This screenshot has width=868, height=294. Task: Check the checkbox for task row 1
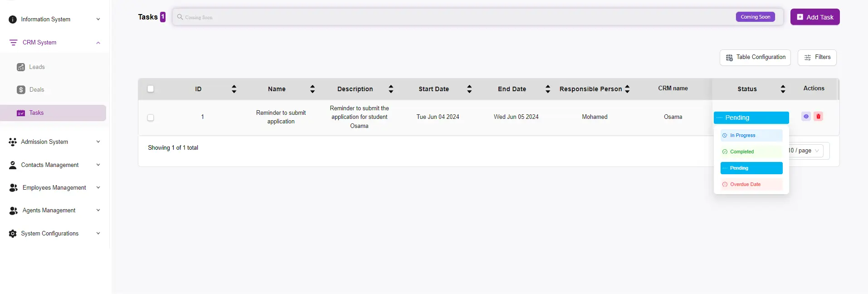(x=151, y=118)
